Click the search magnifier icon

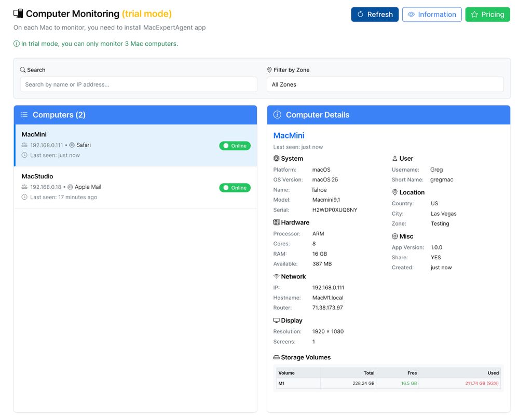pos(23,70)
